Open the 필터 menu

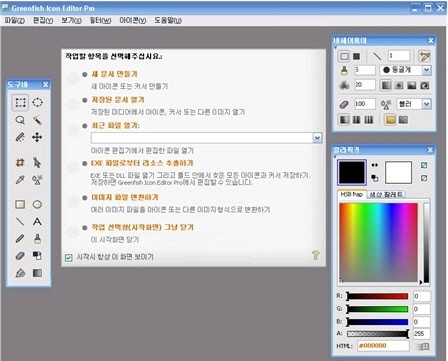100,21
